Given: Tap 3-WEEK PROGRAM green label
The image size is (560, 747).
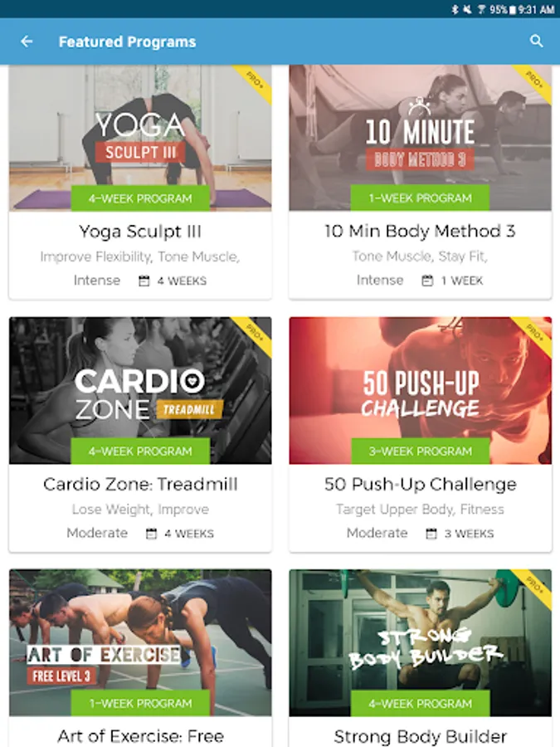Looking at the screenshot, I should (420, 451).
